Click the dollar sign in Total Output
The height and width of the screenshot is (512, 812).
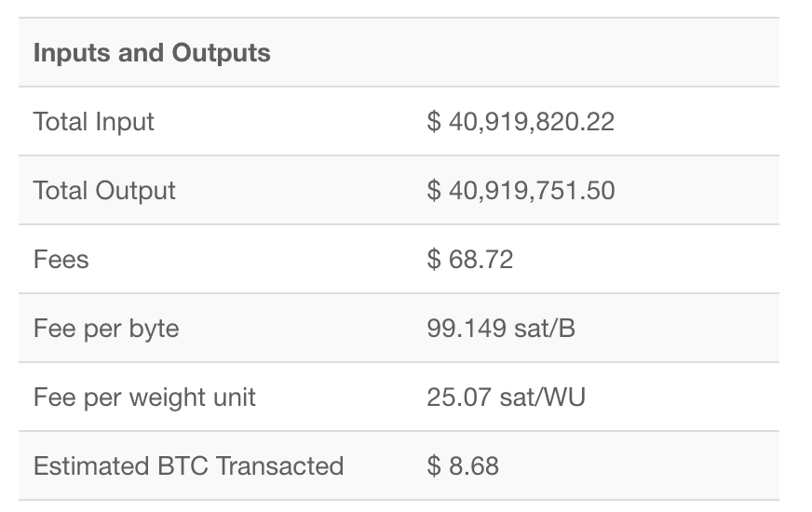click(x=434, y=191)
